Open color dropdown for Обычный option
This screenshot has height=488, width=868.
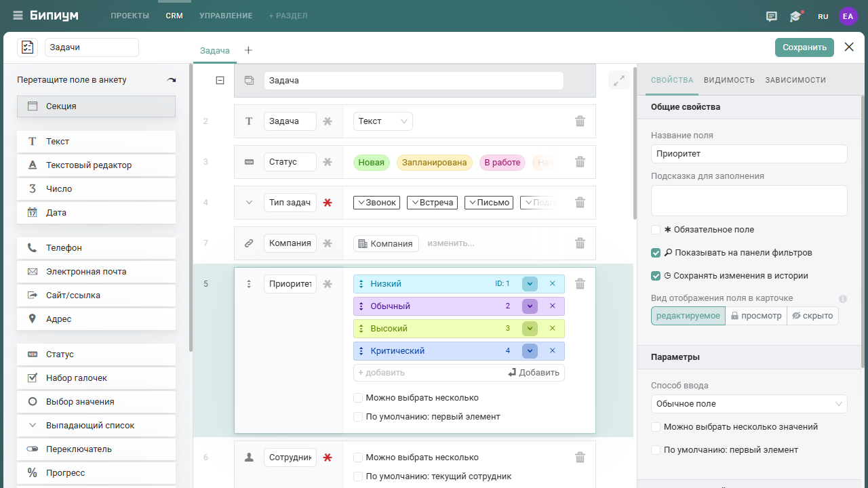tap(530, 306)
